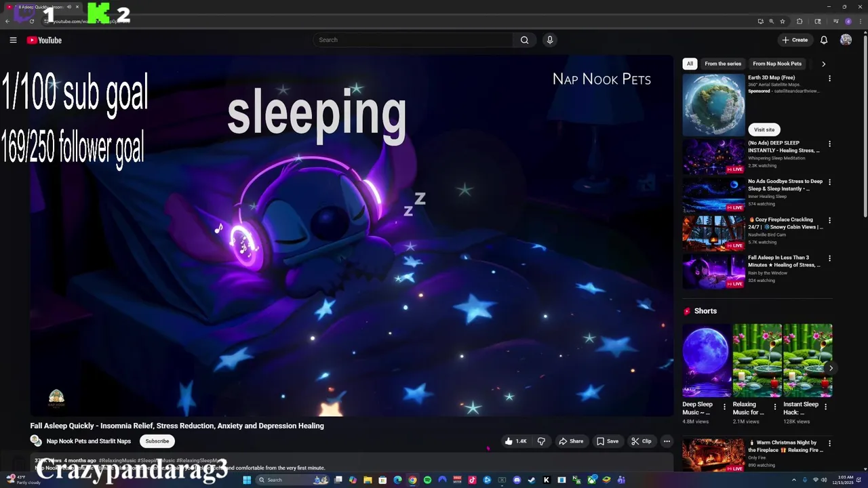The image size is (868, 488).
Task: Open the account avatar menu
Action: (846, 40)
